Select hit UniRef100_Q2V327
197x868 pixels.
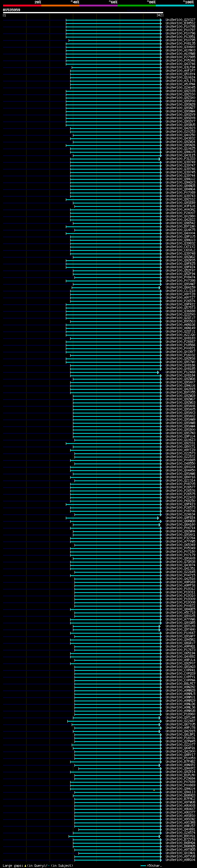point(180,20)
